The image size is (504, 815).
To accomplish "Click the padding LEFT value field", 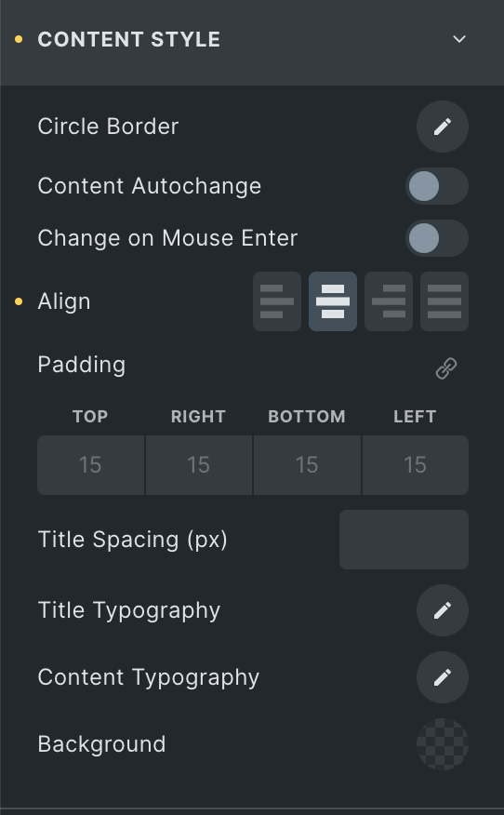I will click(x=415, y=465).
